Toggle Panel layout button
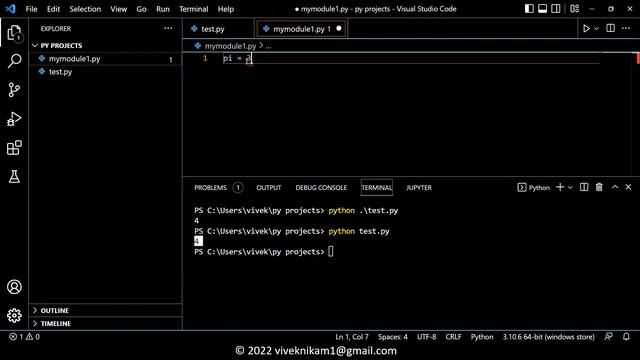 (x=542, y=9)
